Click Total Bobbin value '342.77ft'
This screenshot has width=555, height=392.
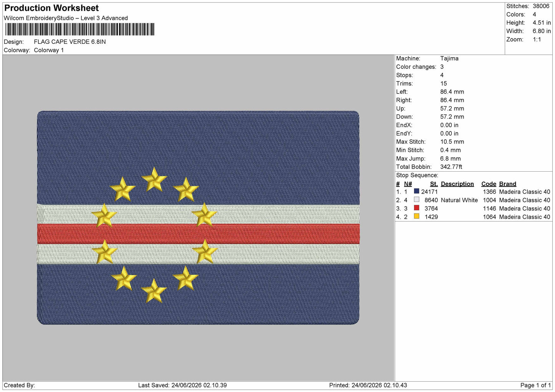coord(451,167)
